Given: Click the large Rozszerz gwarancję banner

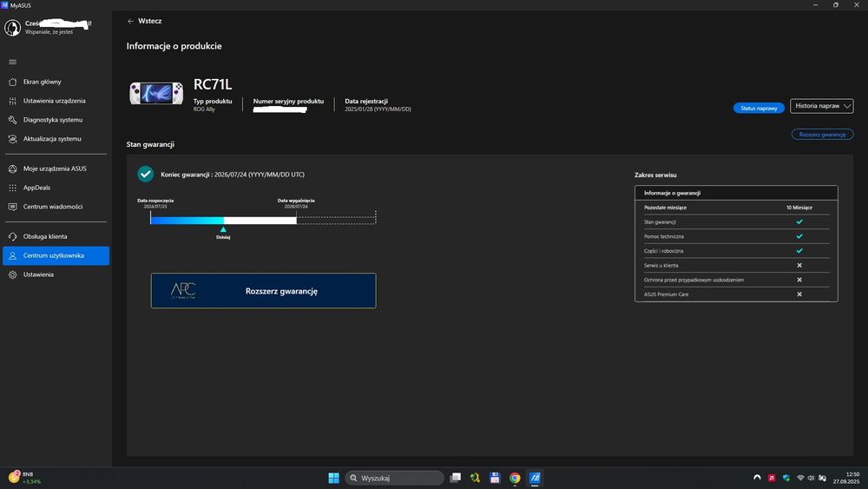Looking at the screenshot, I should coord(264,291).
